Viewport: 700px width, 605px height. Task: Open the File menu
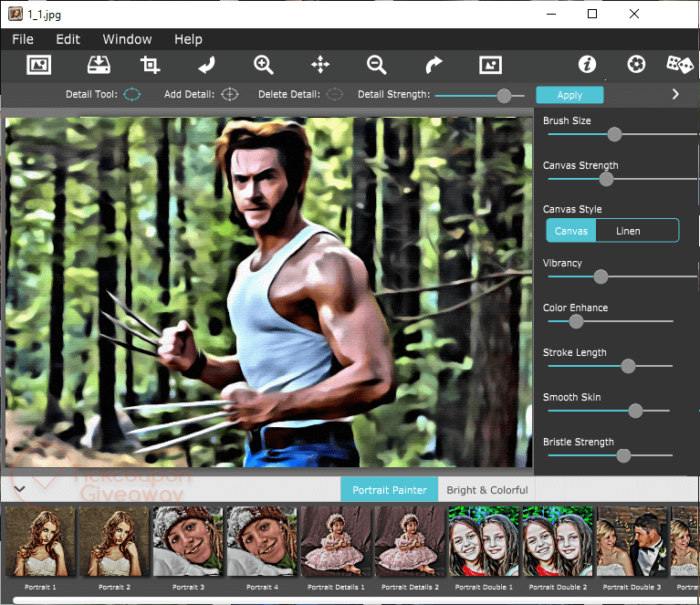coord(23,39)
